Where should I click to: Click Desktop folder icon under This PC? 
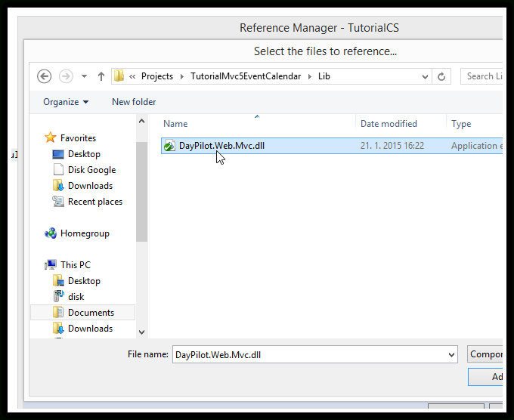coord(58,280)
